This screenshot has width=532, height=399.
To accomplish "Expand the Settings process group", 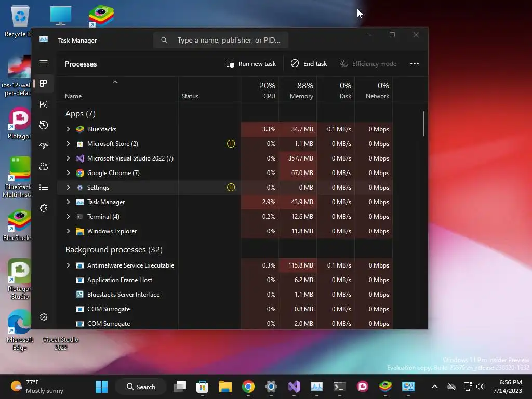I will click(x=68, y=188).
